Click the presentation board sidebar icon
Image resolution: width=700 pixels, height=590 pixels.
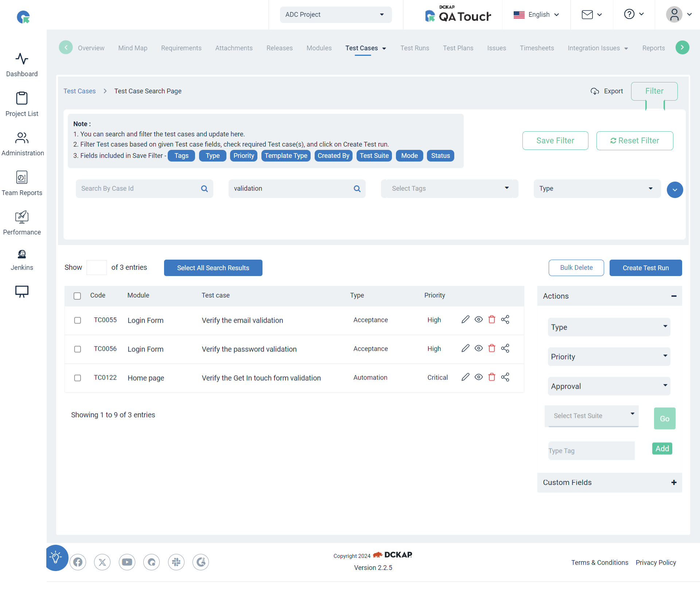(x=22, y=291)
